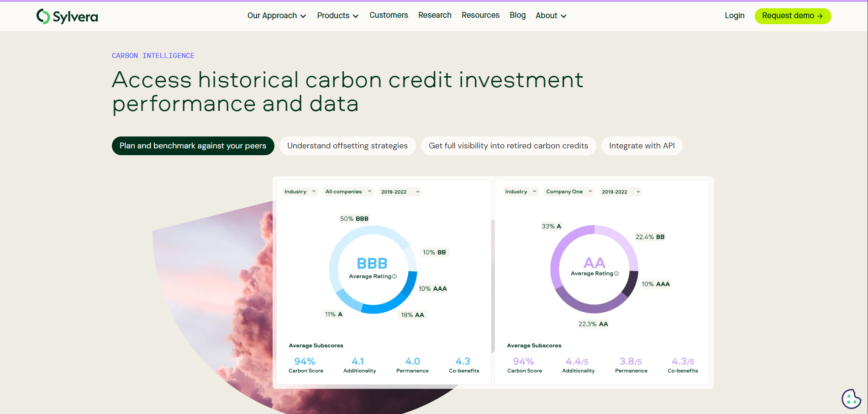This screenshot has height=414, width=868.
Task: Click the 10% AAA label in the left chart
Action: [x=433, y=288]
